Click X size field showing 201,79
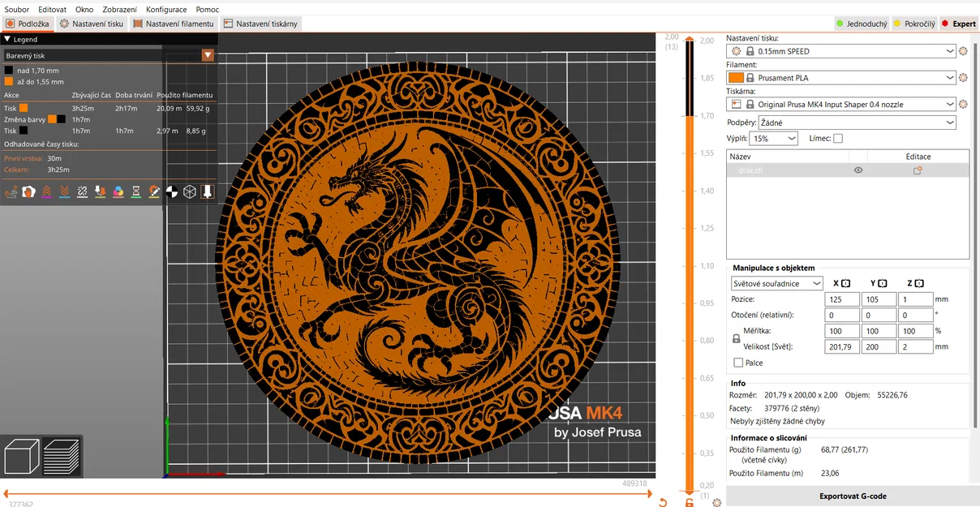 (x=842, y=346)
